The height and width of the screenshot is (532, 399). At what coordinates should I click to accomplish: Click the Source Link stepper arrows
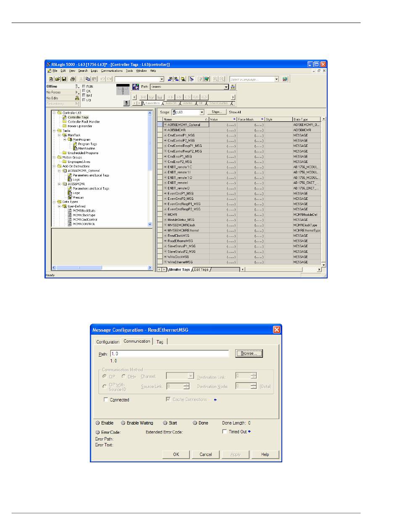[x=186, y=386]
